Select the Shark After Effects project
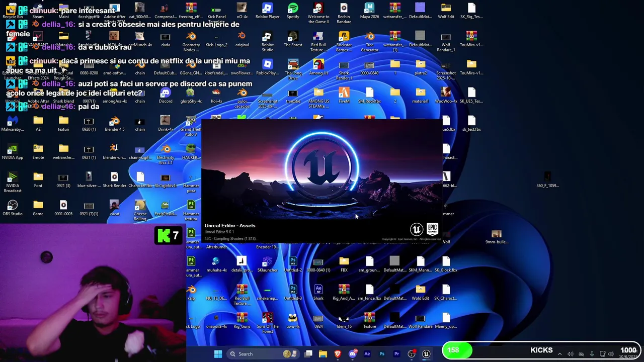The width and height of the screenshot is (644, 362). 318,293
